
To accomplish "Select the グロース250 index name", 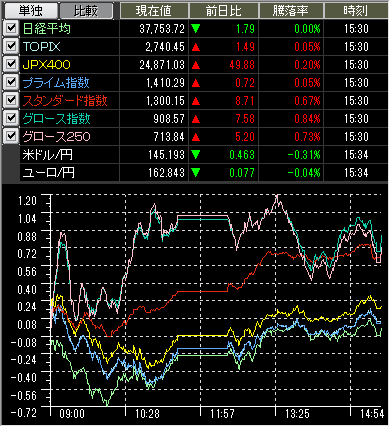I will tap(56, 137).
